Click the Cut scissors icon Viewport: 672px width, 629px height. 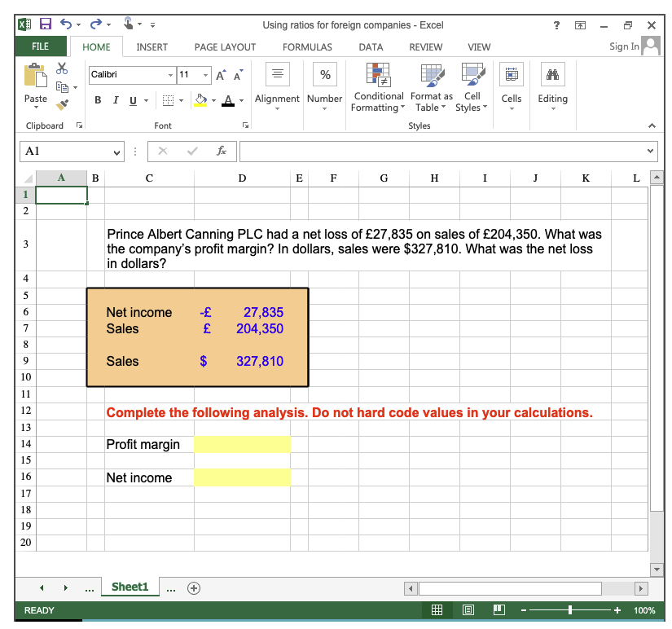(x=62, y=68)
